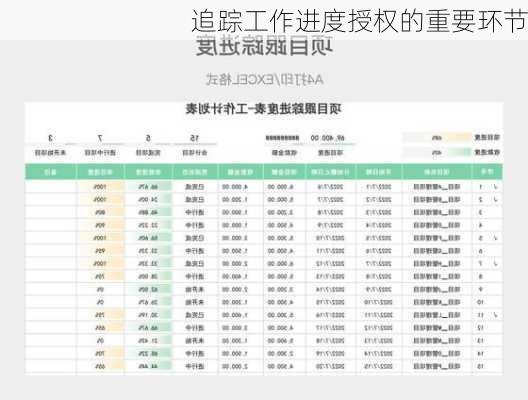Select the checkmark in table row 2
528x400 pixels.
(495, 199)
